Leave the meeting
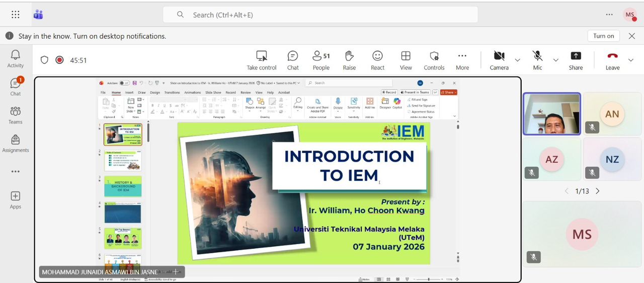 612,60
